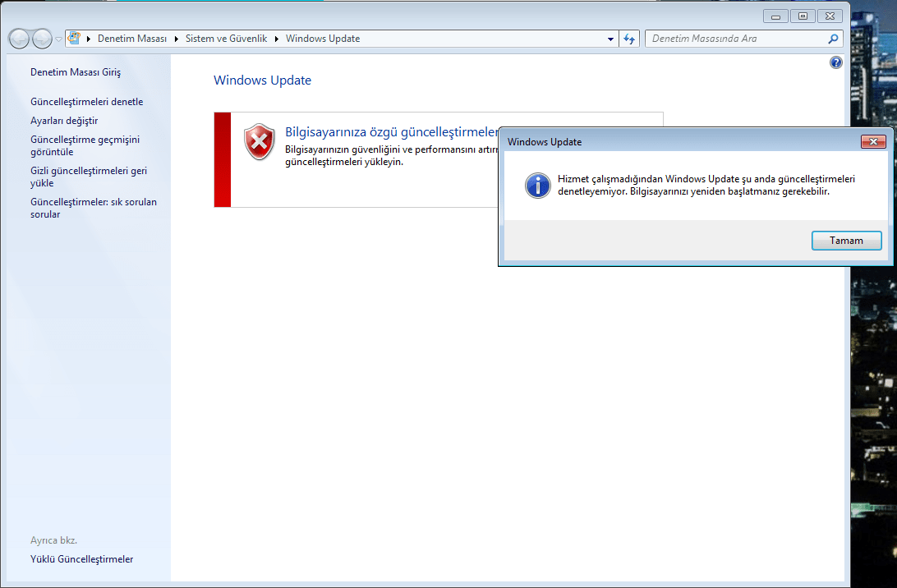This screenshot has width=897, height=588.
Task: Expand the arrow after Sistem ve Güvenlik
Action: click(276, 39)
